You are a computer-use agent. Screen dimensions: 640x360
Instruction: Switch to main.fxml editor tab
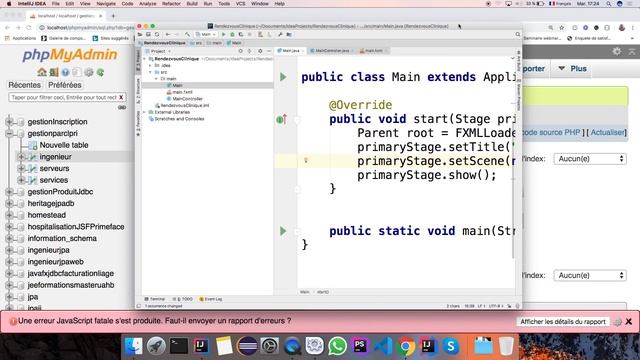pyautogui.click(x=373, y=51)
